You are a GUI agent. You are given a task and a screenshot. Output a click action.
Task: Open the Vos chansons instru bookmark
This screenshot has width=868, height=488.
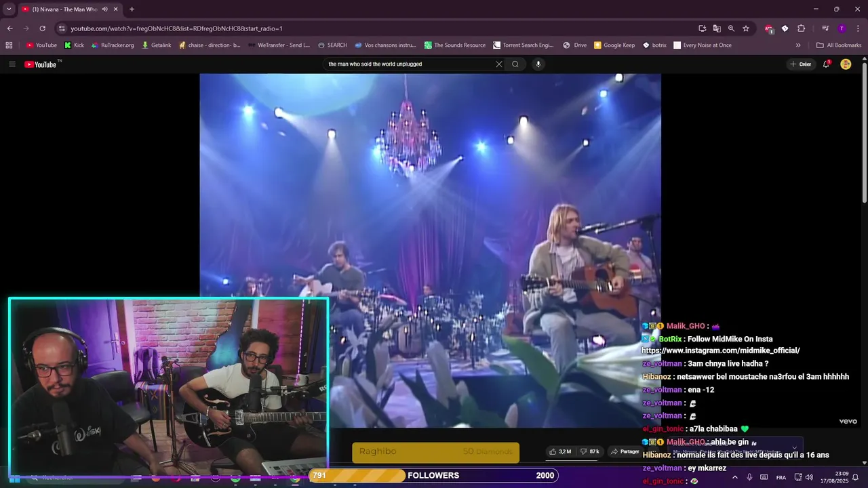(384, 45)
